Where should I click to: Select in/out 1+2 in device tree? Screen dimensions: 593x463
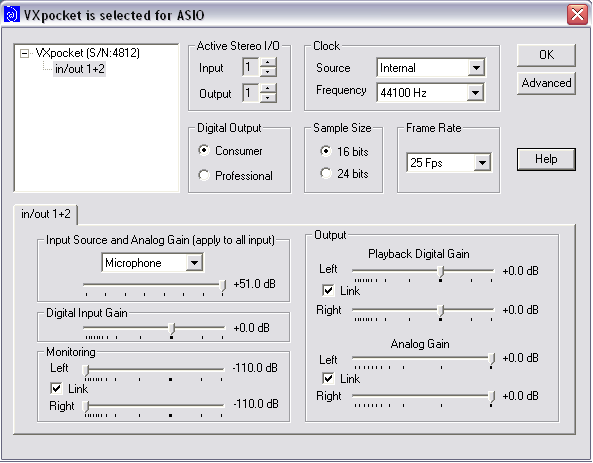[79, 69]
